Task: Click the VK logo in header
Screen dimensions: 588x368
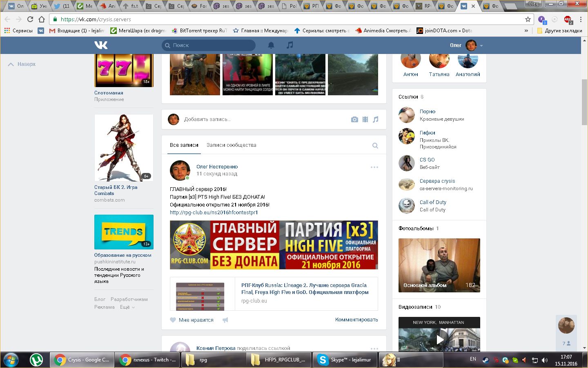Action: tap(101, 45)
